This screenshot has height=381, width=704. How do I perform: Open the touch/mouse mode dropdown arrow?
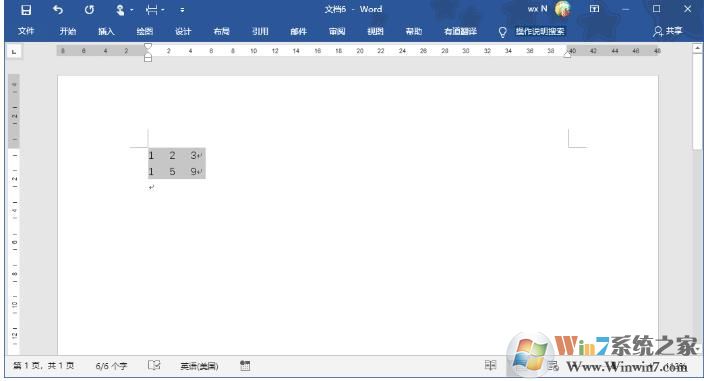click(x=132, y=10)
